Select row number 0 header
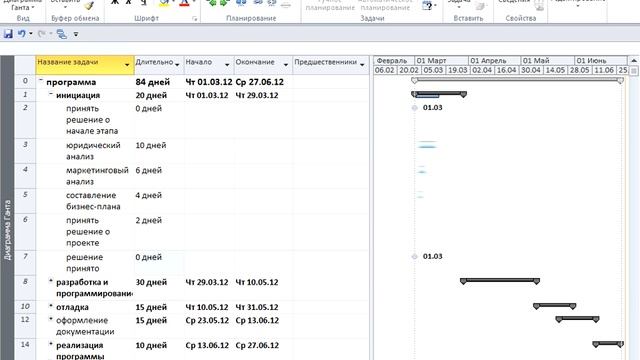Viewport: 640px width, 360px height. (25, 82)
